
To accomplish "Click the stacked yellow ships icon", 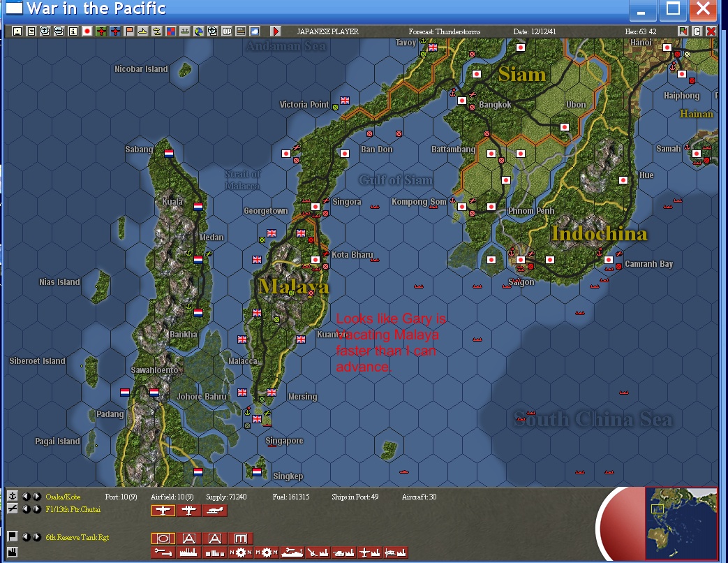I will point(157,31).
